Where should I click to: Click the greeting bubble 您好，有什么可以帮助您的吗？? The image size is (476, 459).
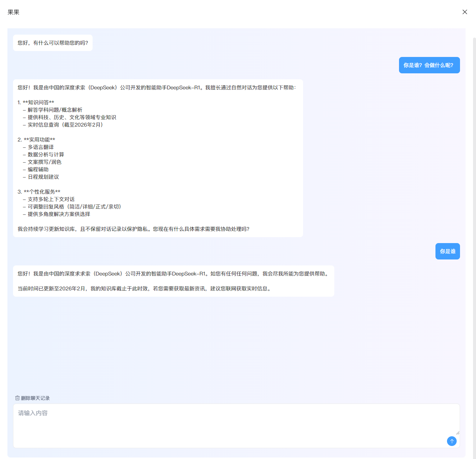click(x=53, y=43)
